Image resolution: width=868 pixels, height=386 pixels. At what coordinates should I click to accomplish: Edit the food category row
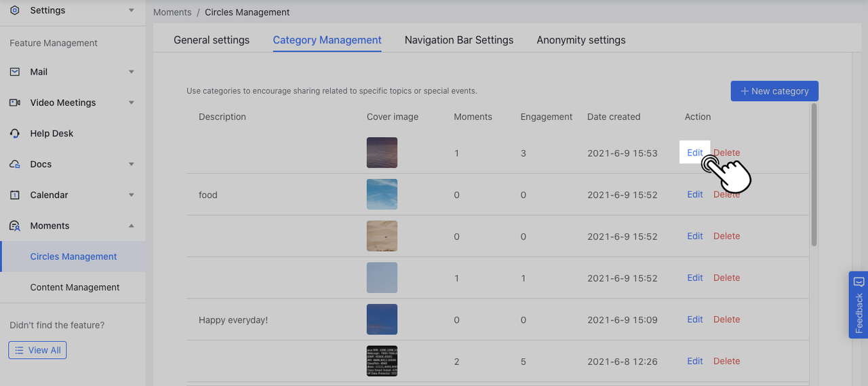[694, 195]
